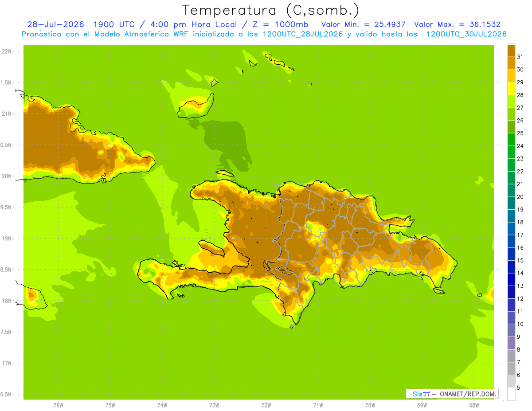The image size is (532, 411).
Task: Select the 'Z = 1000mb' level text
Action: [x=281, y=24]
